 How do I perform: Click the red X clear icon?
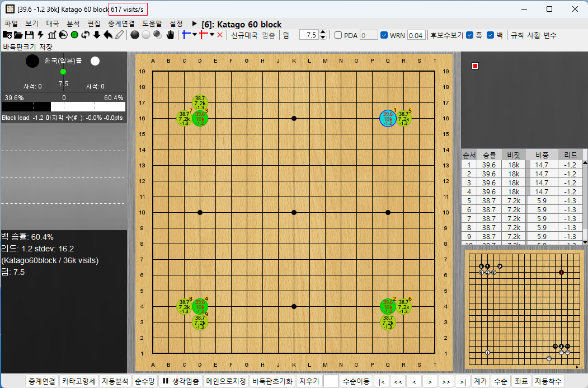point(220,35)
